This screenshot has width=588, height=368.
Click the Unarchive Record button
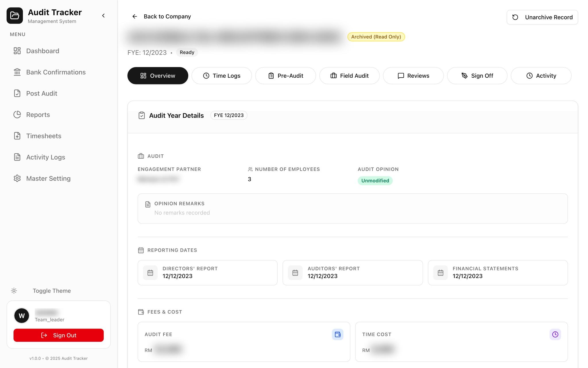[x=542, y=17]
